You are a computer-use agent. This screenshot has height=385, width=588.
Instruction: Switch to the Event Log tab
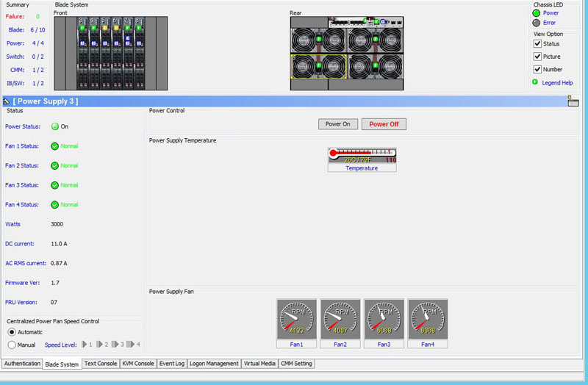click(172, 364)
